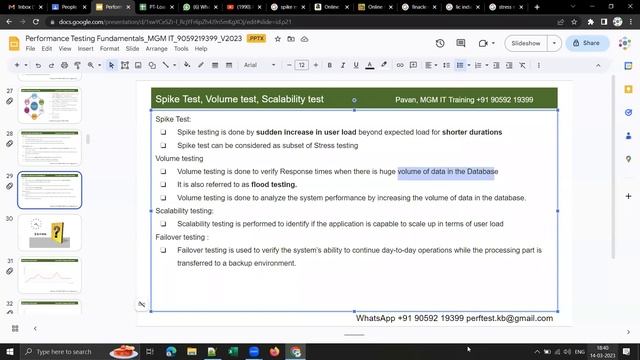Choose the Select arrow cursor tool
Screen dimensions: 640x360
point(111,65)
